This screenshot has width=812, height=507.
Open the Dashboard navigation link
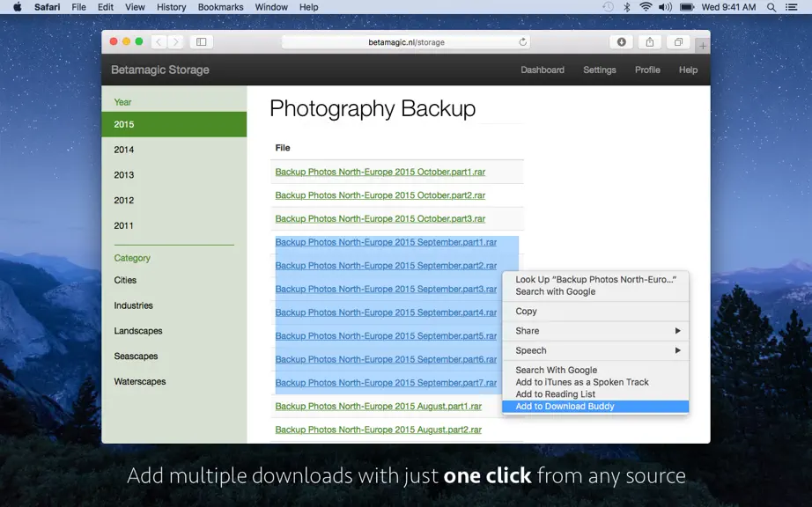coord(543,70)
